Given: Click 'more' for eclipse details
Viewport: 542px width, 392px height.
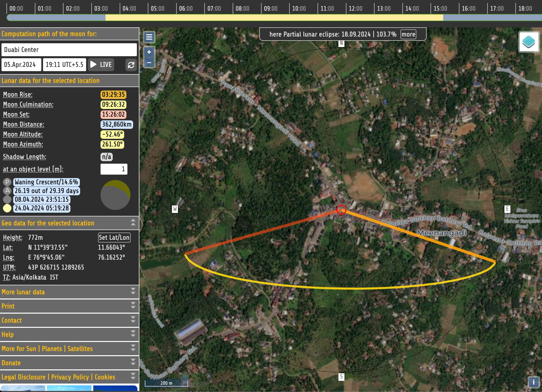Looking at the screenshot, I should tap(408, 34).
